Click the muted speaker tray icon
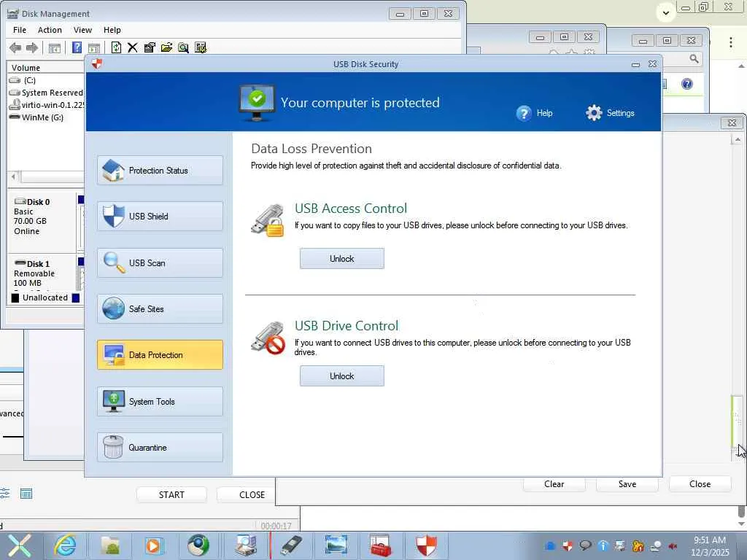The image size is (747, 560). (x=673, y=545)
